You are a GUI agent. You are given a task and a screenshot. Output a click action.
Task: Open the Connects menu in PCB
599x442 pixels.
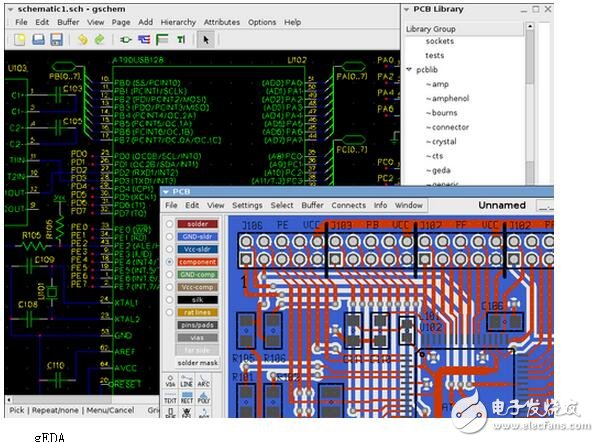point(348,205)
